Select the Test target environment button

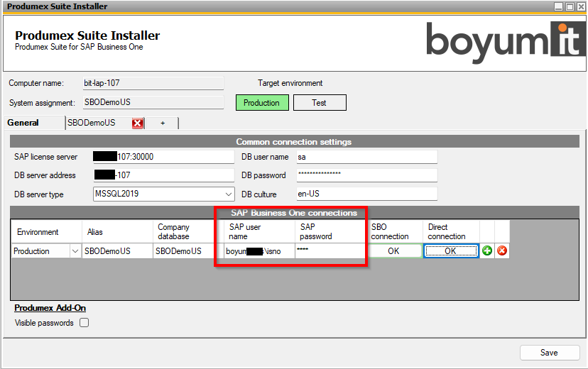320,103
